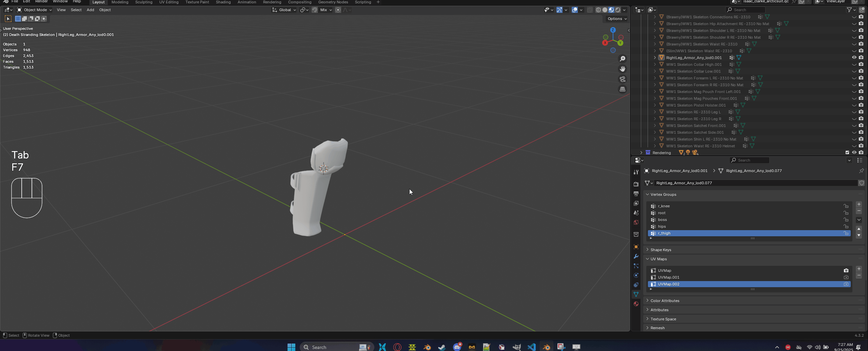The height and width of the screenshot is (351, 868).
Task: Open the Object Mode dropdown
Action: 34,10
